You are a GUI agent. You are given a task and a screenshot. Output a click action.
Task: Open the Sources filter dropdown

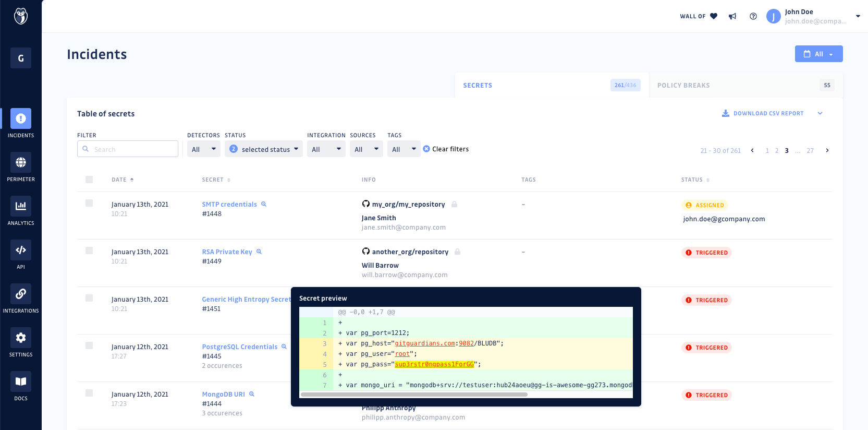(366, 149)
